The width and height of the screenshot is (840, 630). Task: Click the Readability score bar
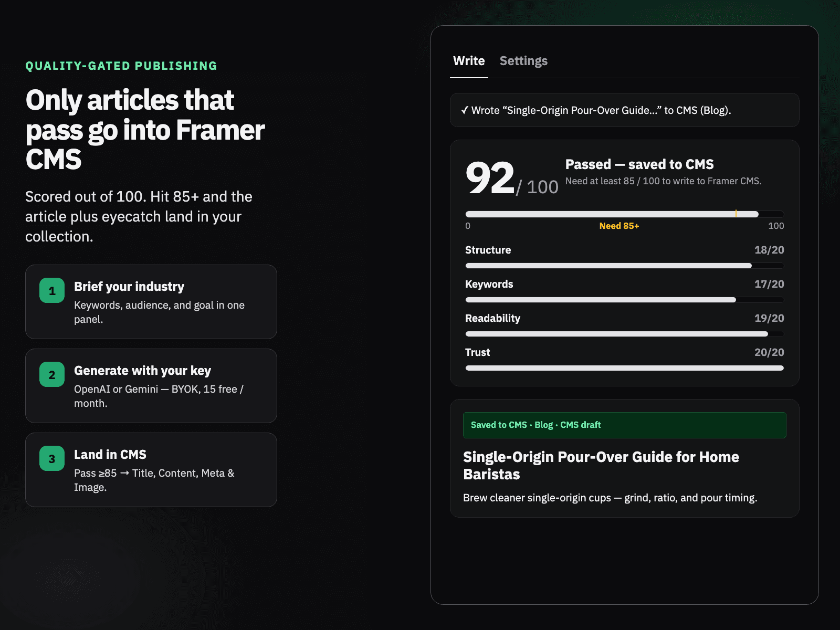point(625,334)
